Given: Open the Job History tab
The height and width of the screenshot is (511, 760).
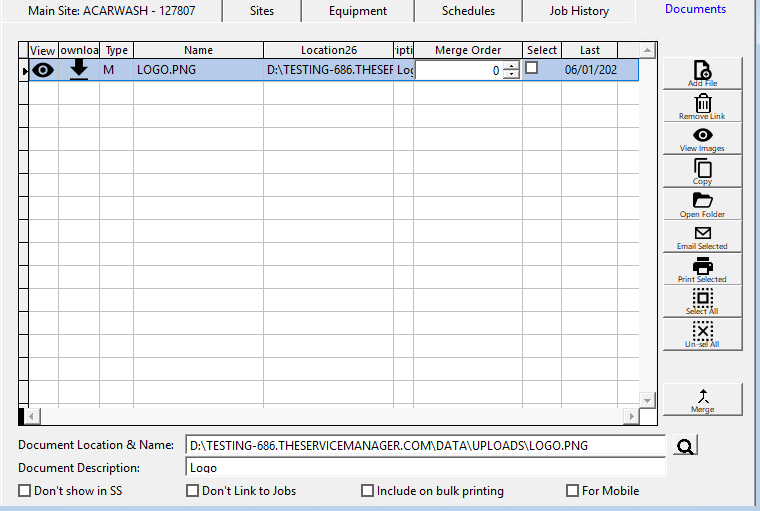Looking at the screenshot, I should 579,11.
